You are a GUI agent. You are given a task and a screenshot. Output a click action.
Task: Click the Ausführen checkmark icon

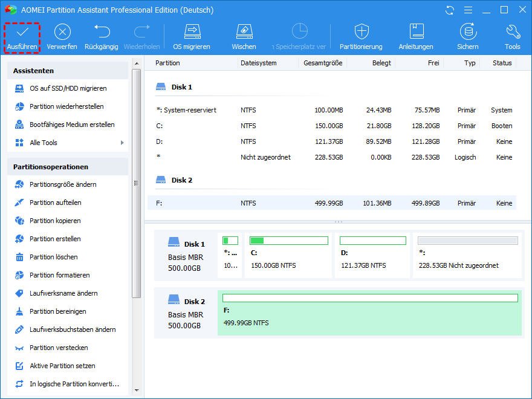click(x=22, y=33)
